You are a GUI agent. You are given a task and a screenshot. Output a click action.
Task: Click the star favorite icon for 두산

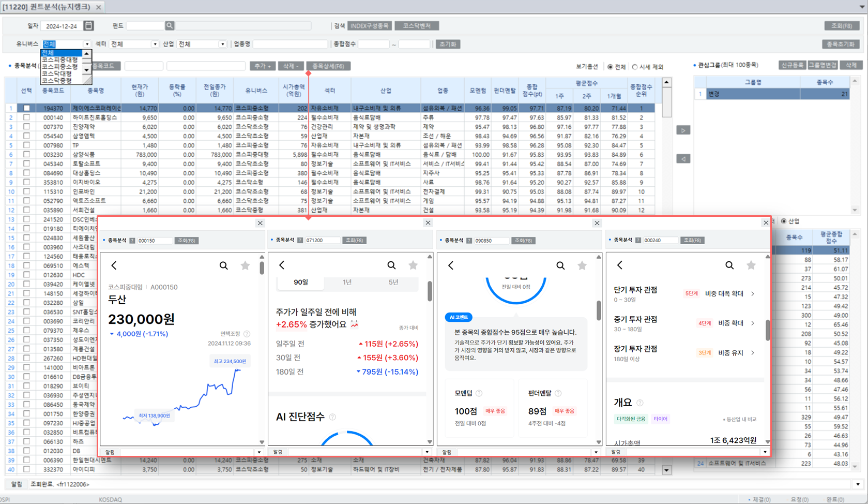[245, 265]
